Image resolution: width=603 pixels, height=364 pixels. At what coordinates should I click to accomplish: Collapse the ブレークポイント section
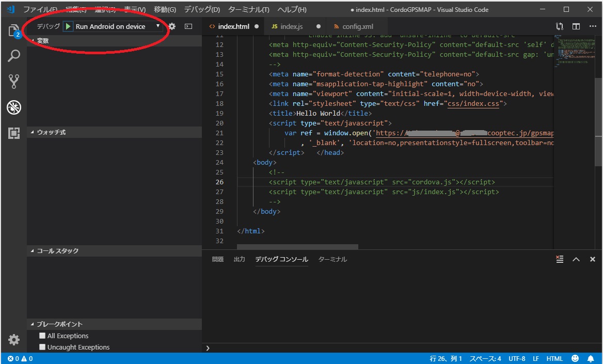click(x=59, y=324)
